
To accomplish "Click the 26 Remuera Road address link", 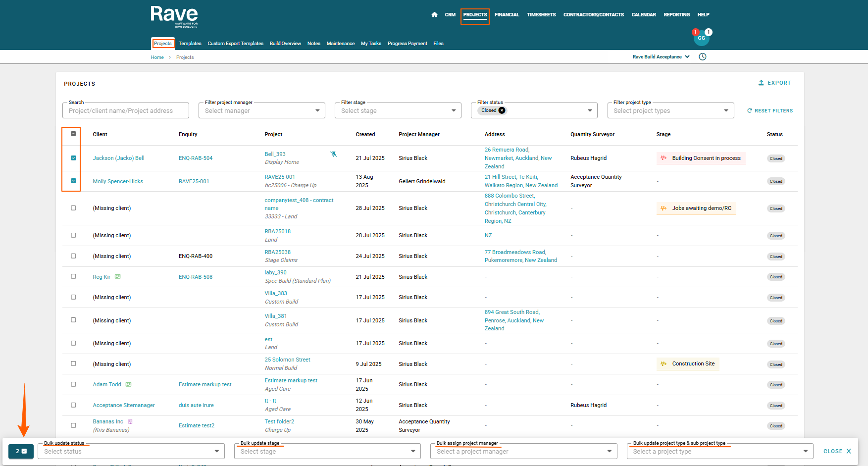I will [x=518, y=158].
